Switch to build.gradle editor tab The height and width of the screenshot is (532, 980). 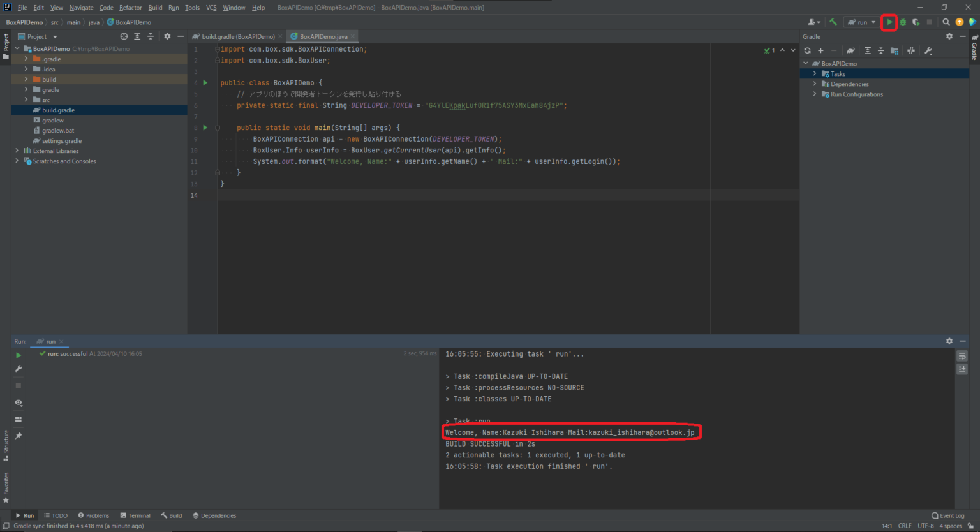[x=237, y=37]
